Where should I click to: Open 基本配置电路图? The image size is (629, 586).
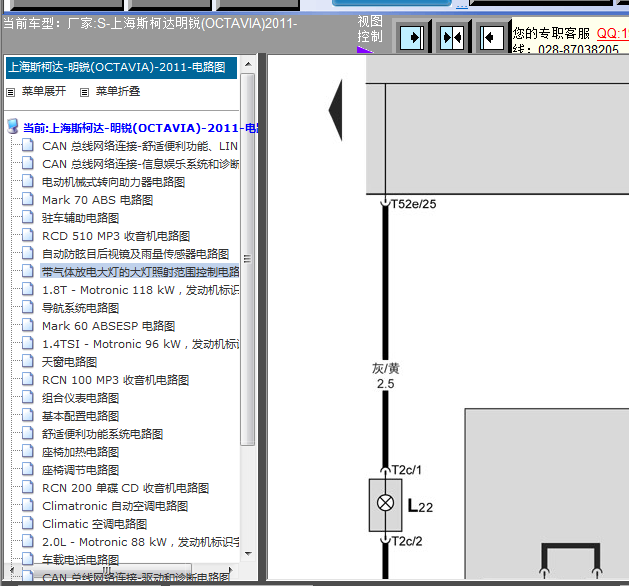81,416
